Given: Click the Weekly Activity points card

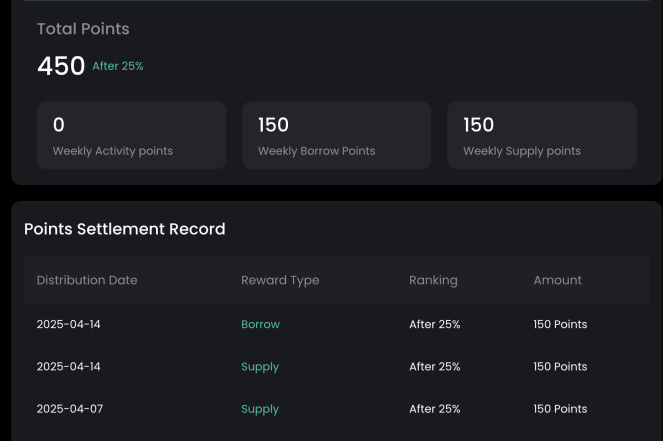Looking at the screenshot, I should pos(132,135).
